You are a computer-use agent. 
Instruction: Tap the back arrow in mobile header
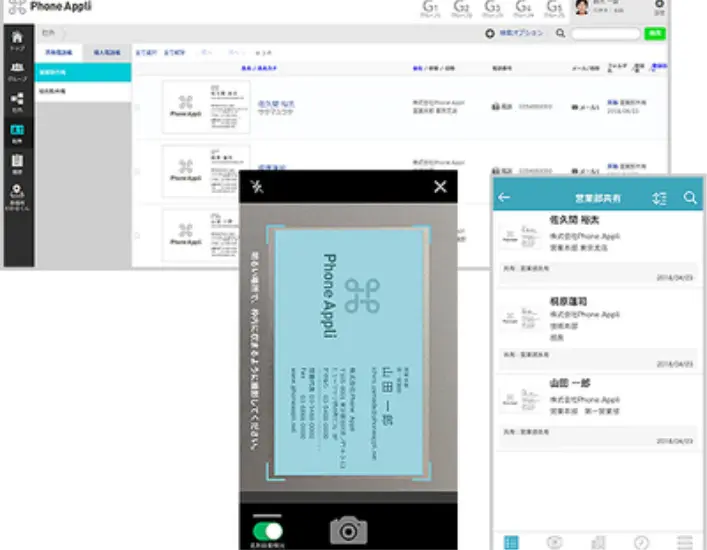tap(504, 197)
